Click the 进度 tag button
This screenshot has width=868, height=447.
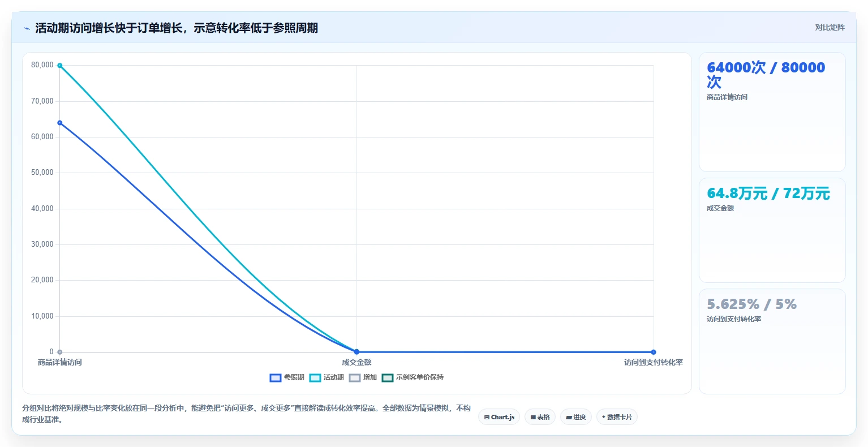pyautogui.click(x=576, y=417)
